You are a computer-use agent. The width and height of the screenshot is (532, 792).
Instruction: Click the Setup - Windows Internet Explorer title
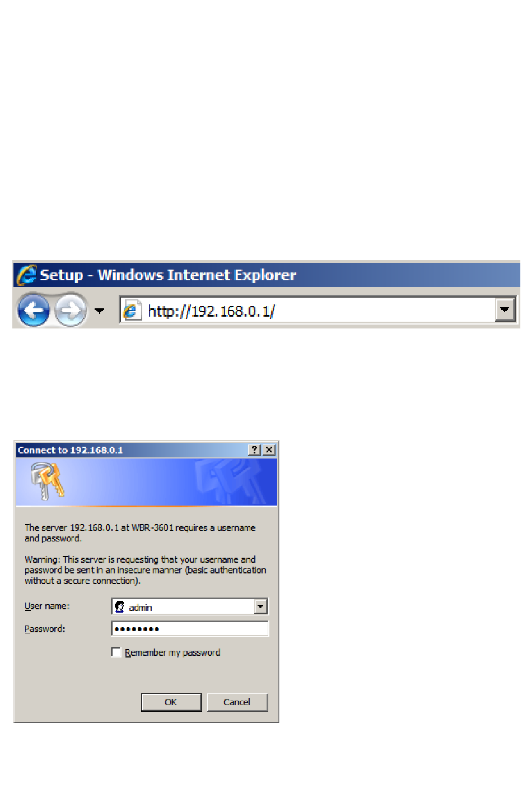(x=168, y=275)
